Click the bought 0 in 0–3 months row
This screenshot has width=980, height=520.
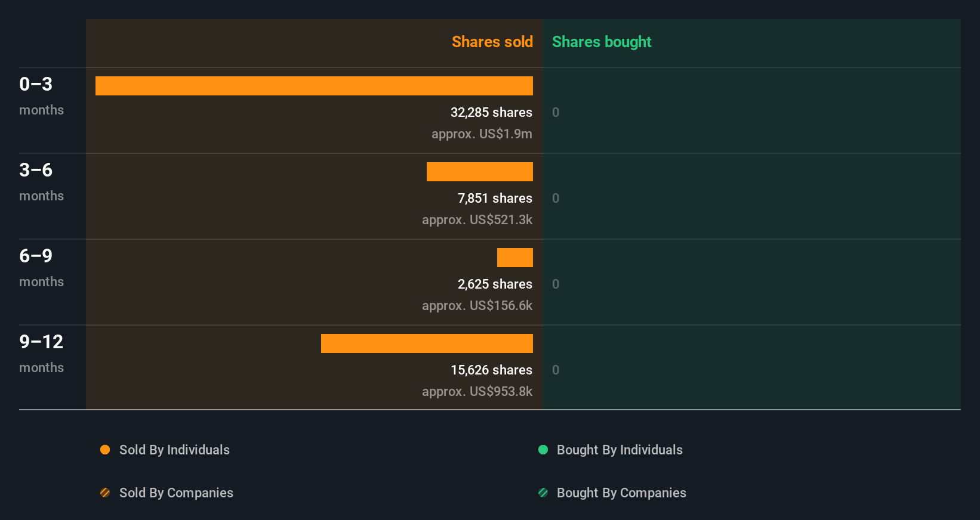pyautogui.click(x=556, y=112)
